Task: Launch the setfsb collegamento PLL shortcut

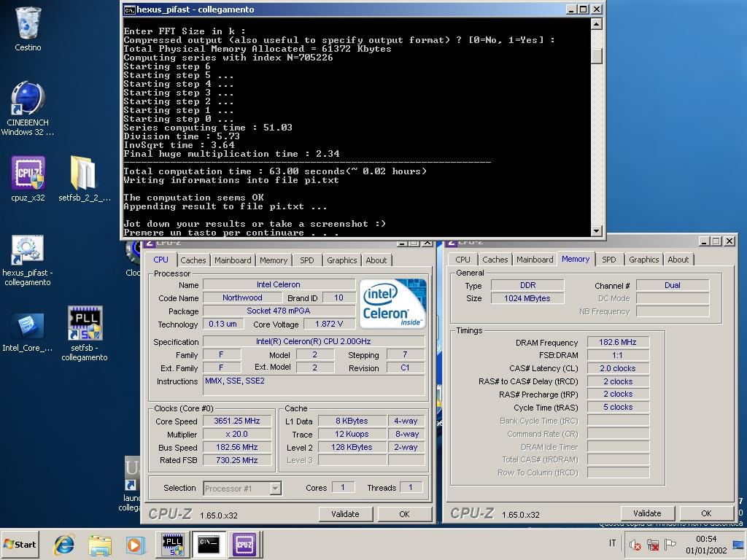Action: (x=85, y=334)
